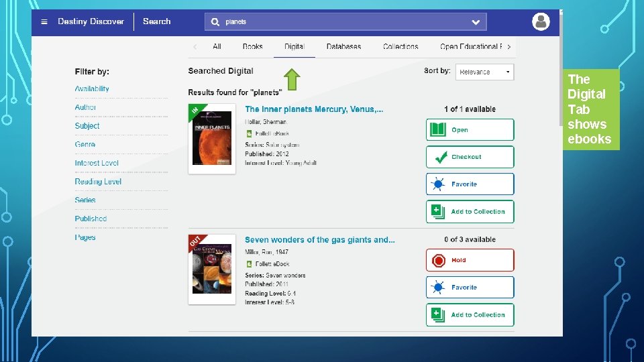This screenshot has height=362, width=644.
Task: Favorite The Inner planets book
Action: 470,184
